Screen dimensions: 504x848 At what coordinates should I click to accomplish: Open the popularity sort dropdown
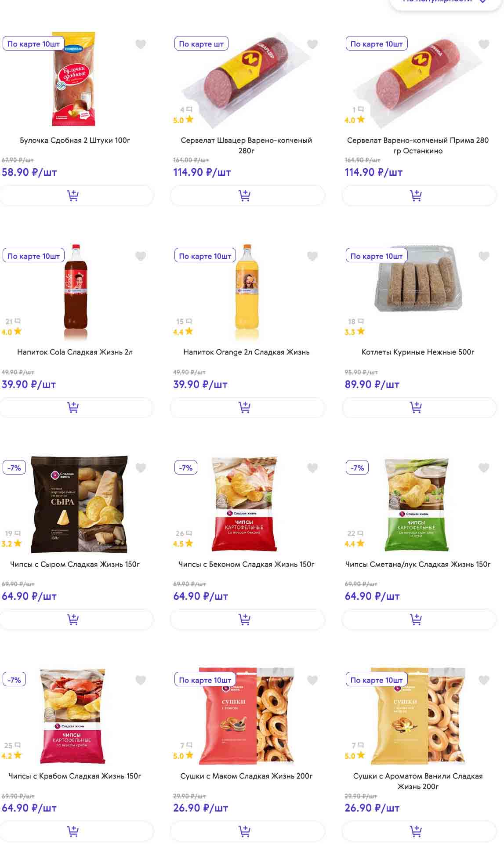pos(445,1)
